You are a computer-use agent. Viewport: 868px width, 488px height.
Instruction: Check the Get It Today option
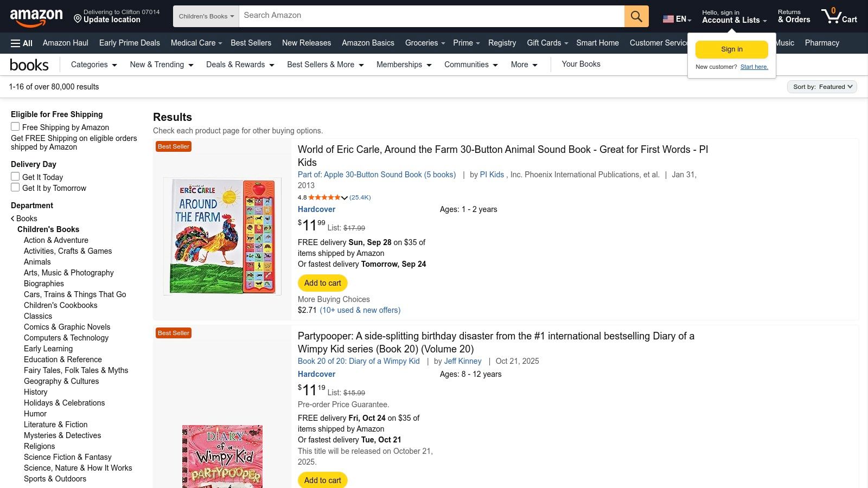pos(15,176)
